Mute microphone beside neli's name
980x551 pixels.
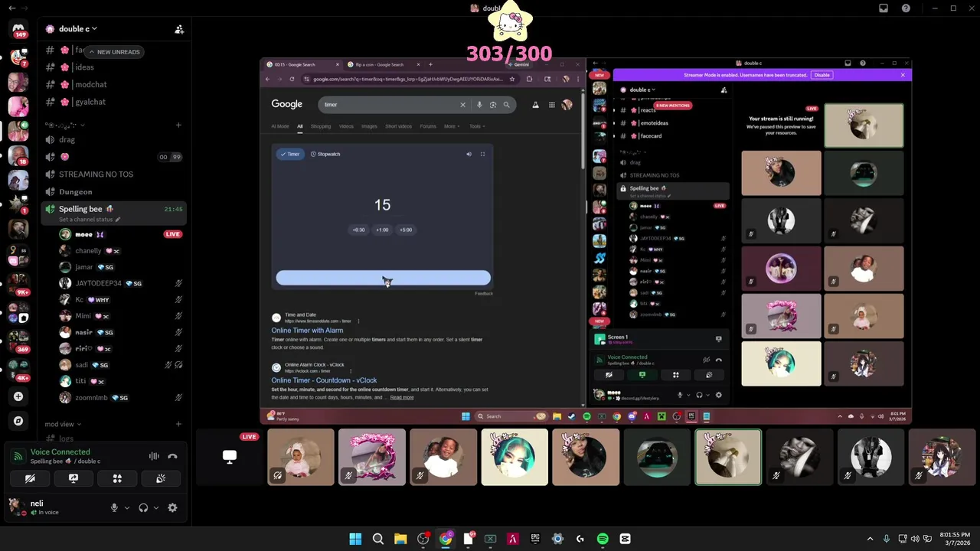pos(114,507)
